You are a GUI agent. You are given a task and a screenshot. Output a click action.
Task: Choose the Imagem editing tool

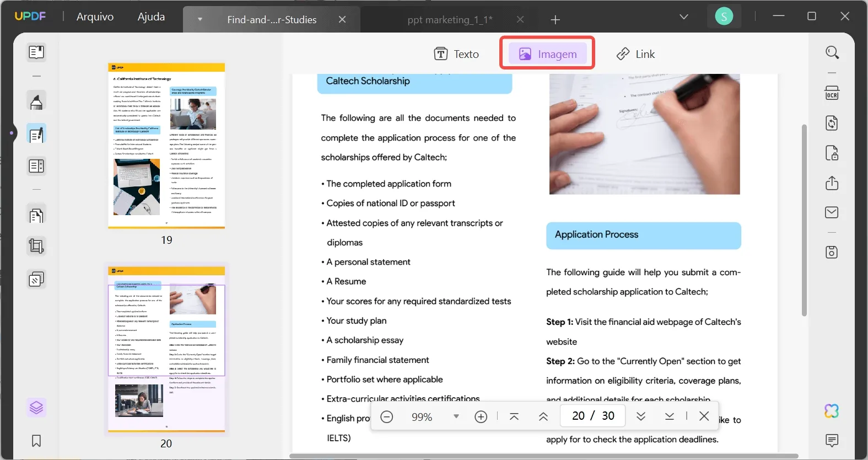[x=547, y=54]
